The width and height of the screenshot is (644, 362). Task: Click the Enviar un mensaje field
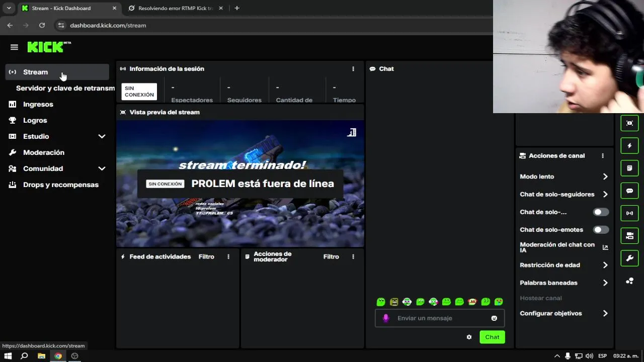click(440, 318)
